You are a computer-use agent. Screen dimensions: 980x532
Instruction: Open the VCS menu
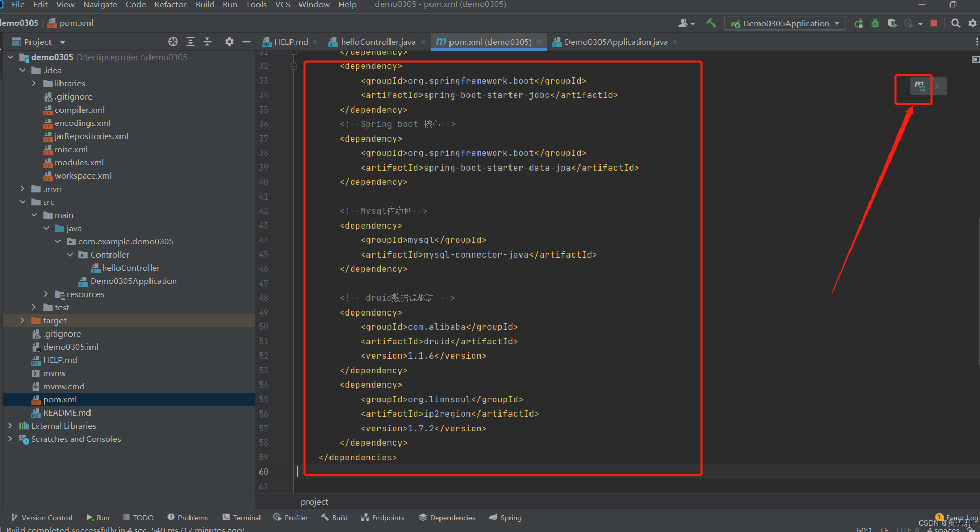tap(283, 5)
